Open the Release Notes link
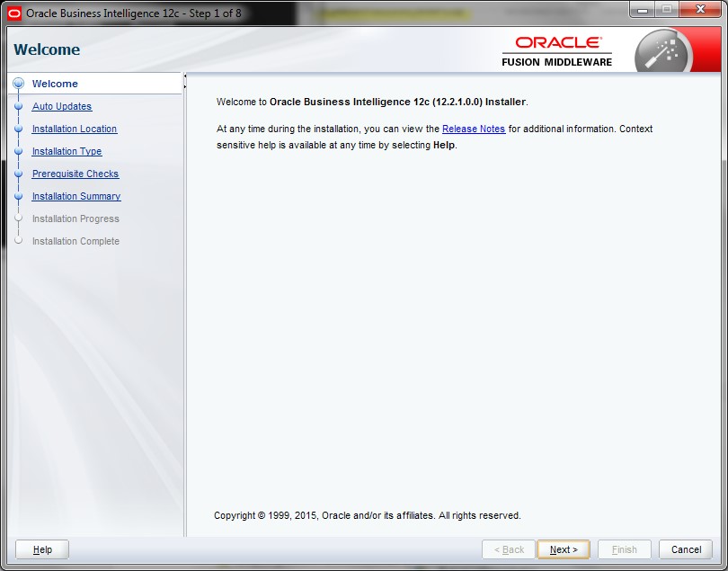The height and width of the screenshot is (571, 728). pos(473,129)
